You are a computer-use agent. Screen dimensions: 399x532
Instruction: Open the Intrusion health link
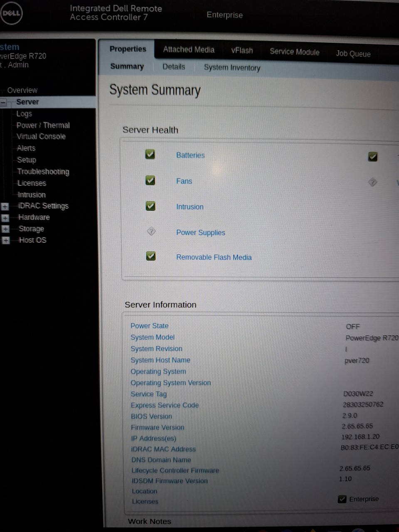click(190, 207)
